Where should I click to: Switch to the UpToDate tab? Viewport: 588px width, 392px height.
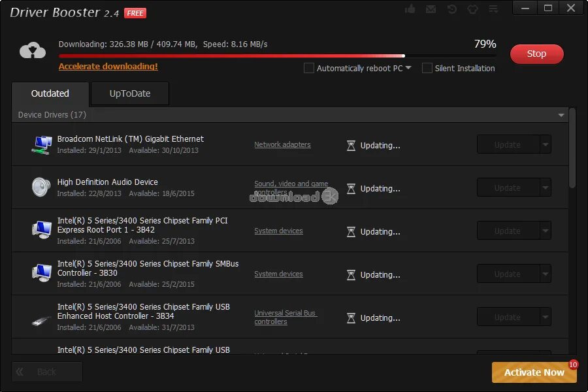pos(130,94)
